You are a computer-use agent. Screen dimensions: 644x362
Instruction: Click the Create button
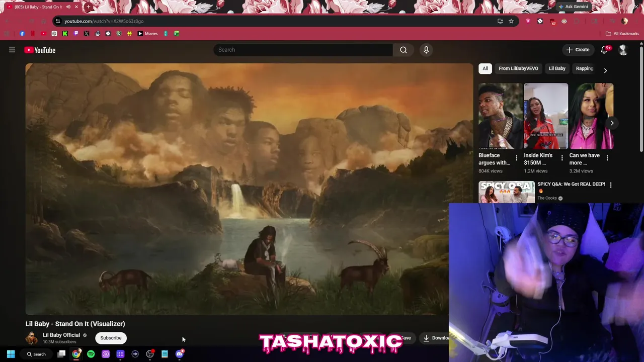pos(578,50)
